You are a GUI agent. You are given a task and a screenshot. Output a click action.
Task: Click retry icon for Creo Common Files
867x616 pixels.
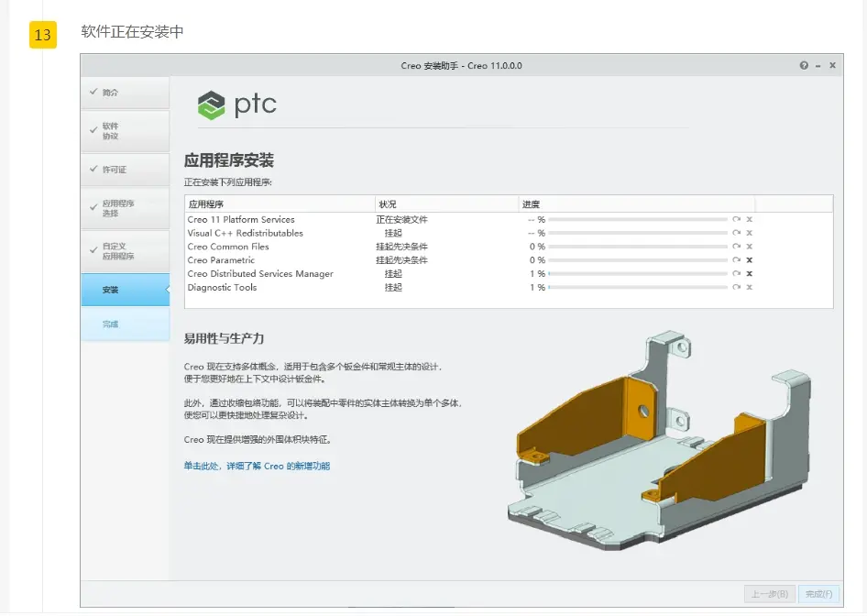tap(736, 246)
